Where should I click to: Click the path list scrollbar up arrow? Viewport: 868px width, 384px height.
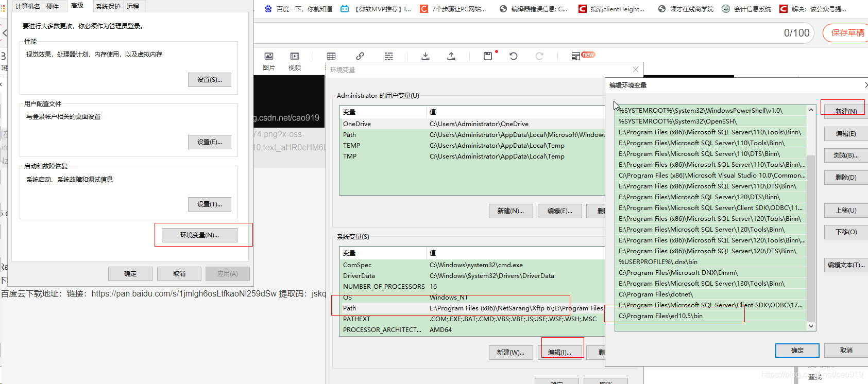point(811,110)
